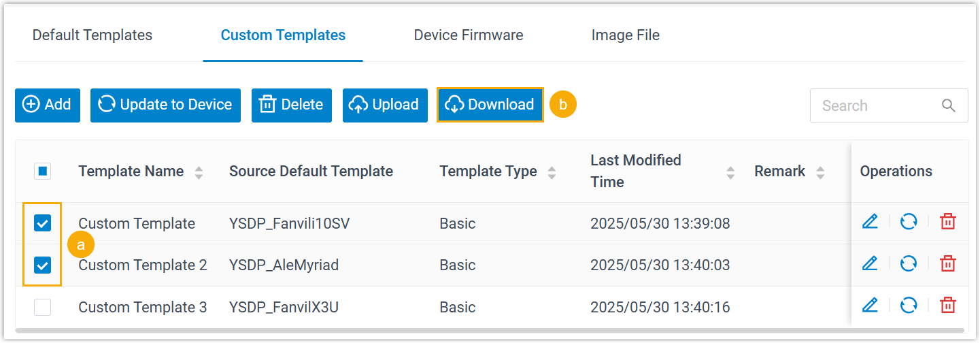Click the red delete icon for Custom Template 3
Image resolution: width=980 pixels, height=343 pixels.
click(948, 306)
